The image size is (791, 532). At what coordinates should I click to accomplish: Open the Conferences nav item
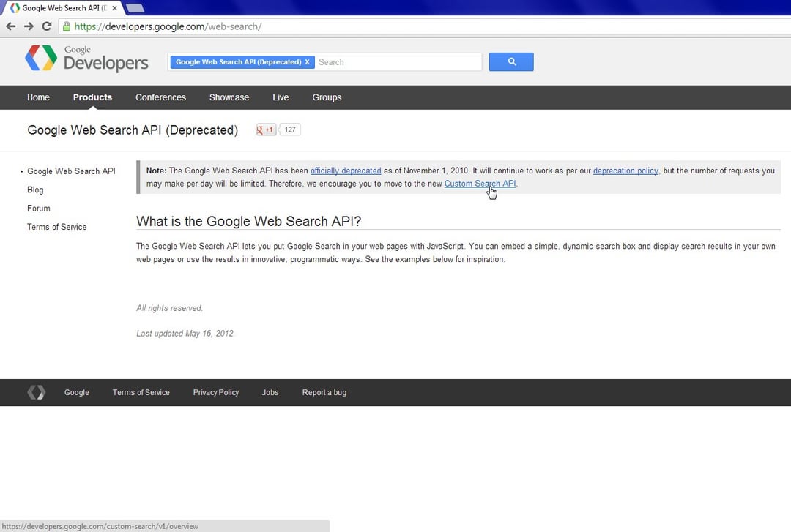[160, 97]
